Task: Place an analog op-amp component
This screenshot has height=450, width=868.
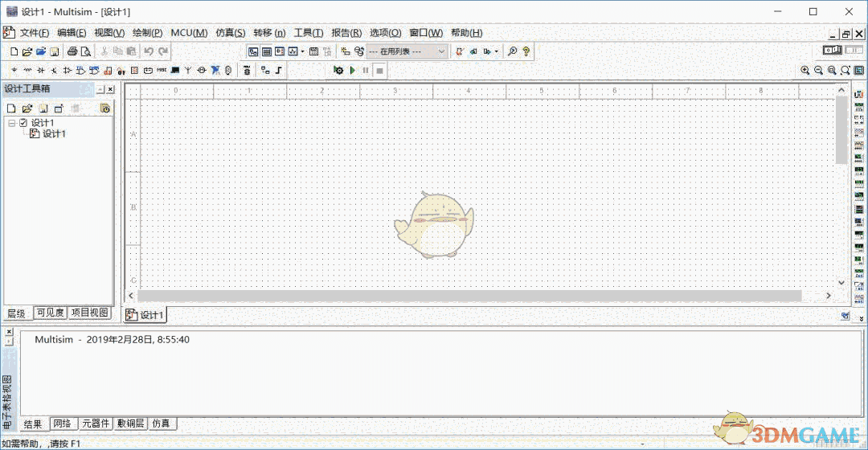Action: click(x=67, y=70)
